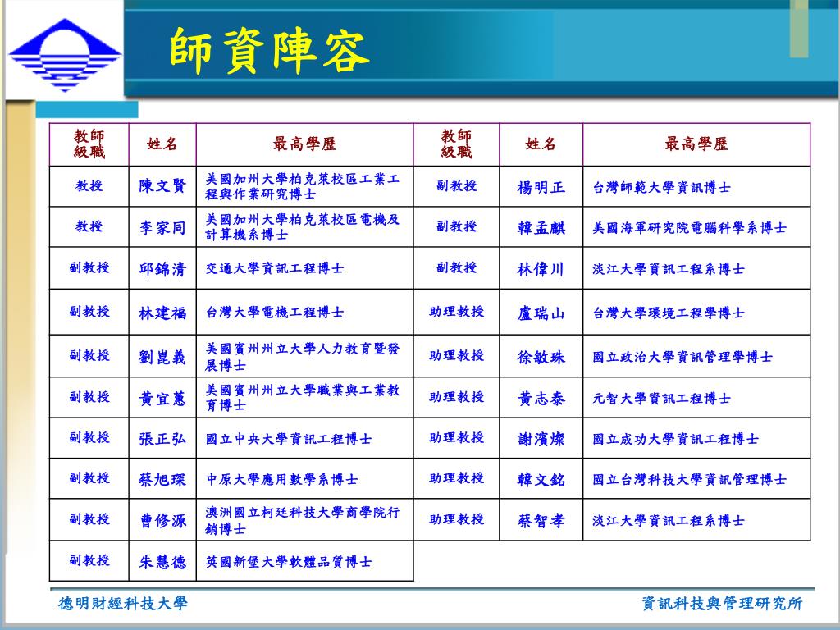Select the name 蔡旭琛
Image resolution: width=840 pixels, height=630 pixels.
click(x=162, y=479)
